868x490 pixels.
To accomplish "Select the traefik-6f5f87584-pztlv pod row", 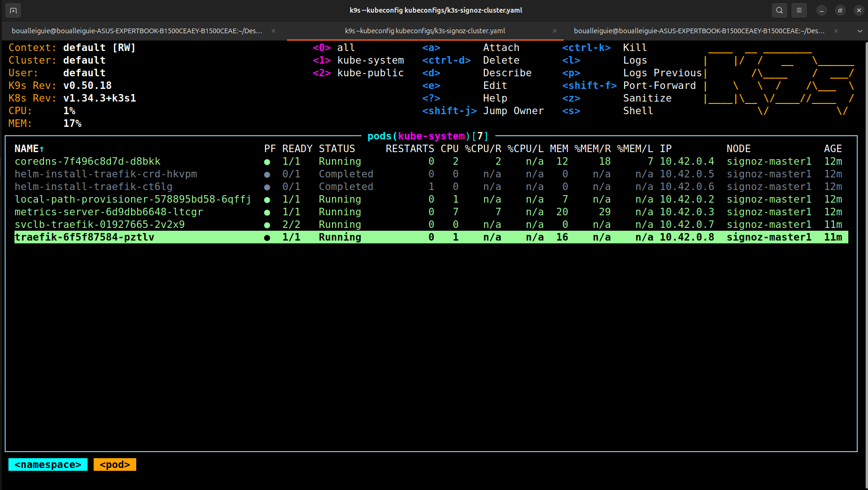I will click(x=431, y=237).
